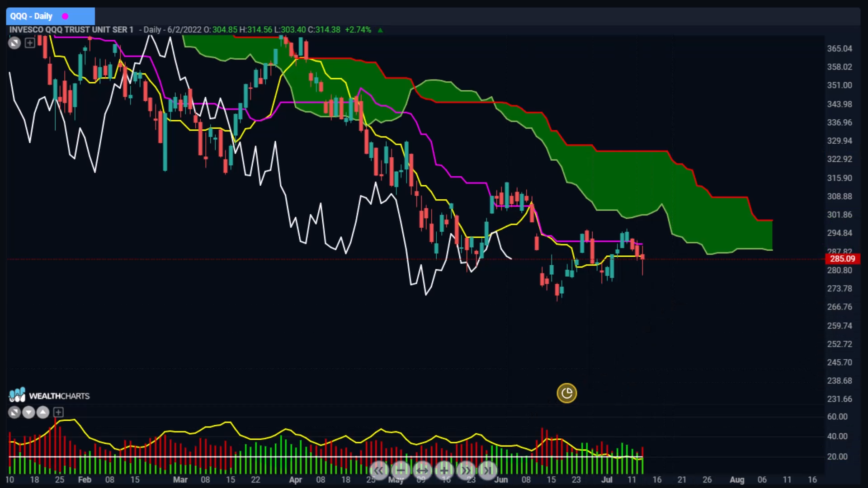Click the 322.92 price axis label
This screenshot has width=868, height=488.
(x=840, y=159)
